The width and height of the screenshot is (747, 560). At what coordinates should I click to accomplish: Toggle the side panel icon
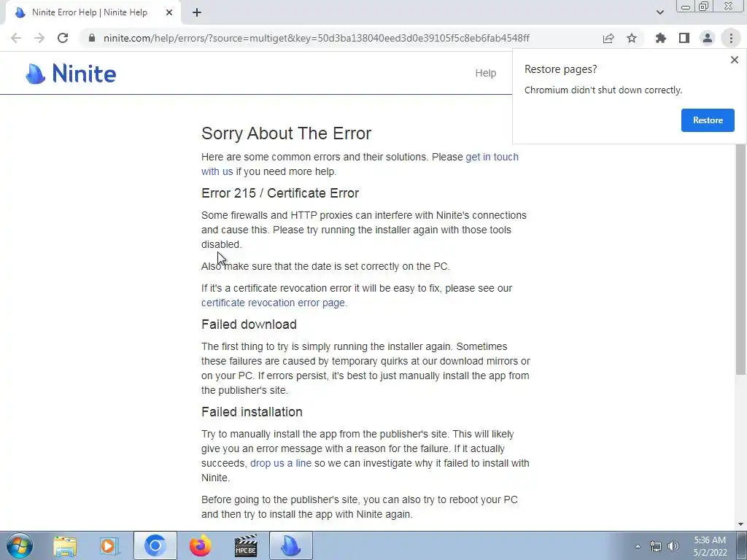tap(684, 38)
